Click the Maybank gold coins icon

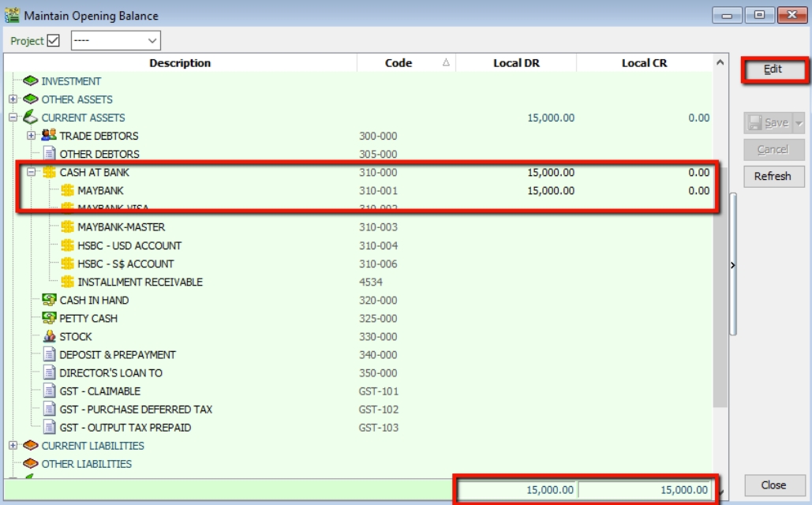click(67, 190)
